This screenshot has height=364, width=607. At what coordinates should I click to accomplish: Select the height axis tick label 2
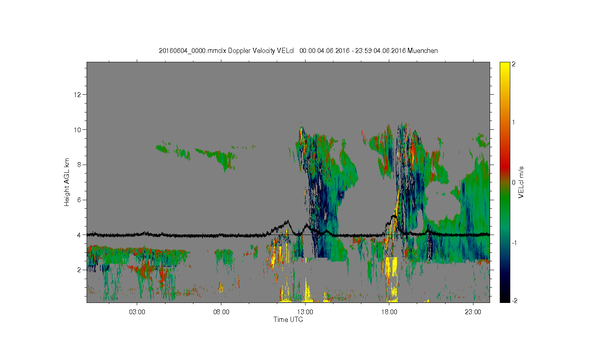[80, 270]
